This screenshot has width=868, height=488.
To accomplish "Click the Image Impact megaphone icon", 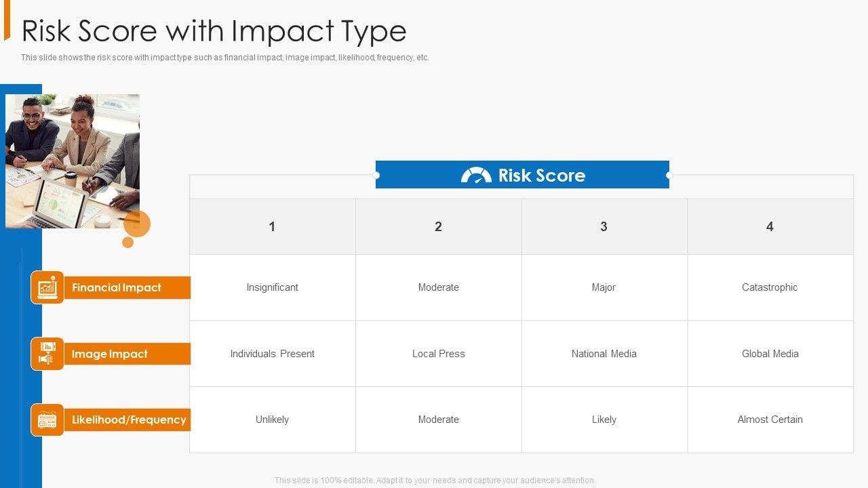I will (x=47, y=354).
